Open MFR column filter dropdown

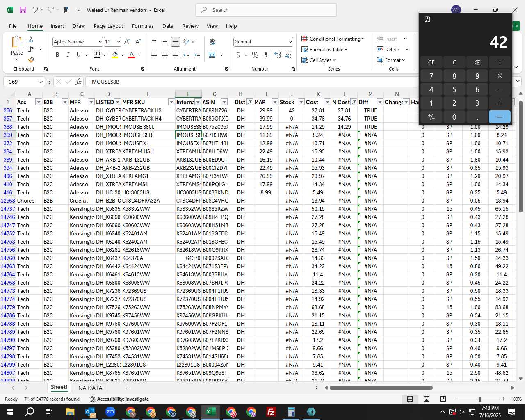pos(91,102)
